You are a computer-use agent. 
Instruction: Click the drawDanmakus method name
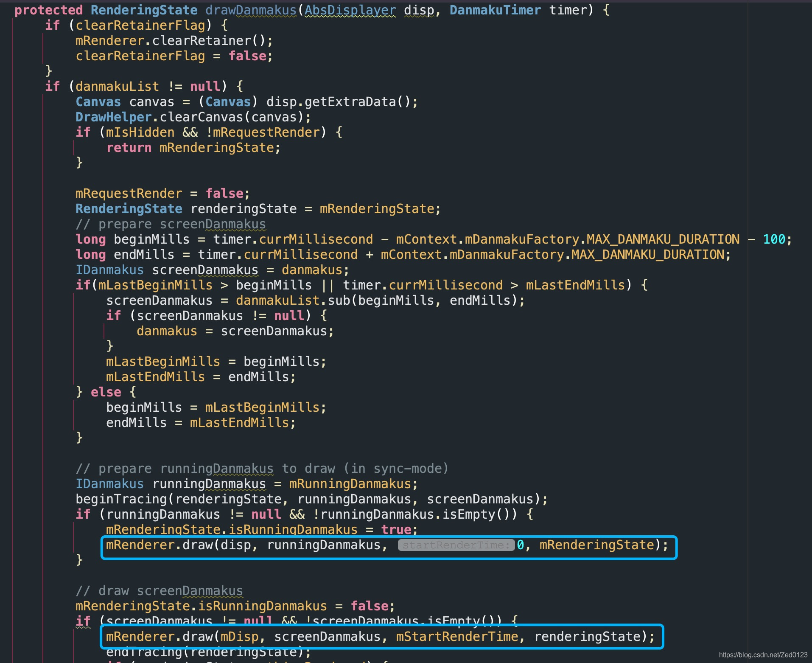pos(251,10)
